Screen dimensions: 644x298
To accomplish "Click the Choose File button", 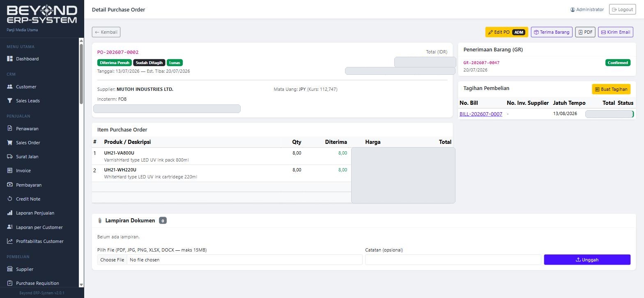I will tap(112, 260).
